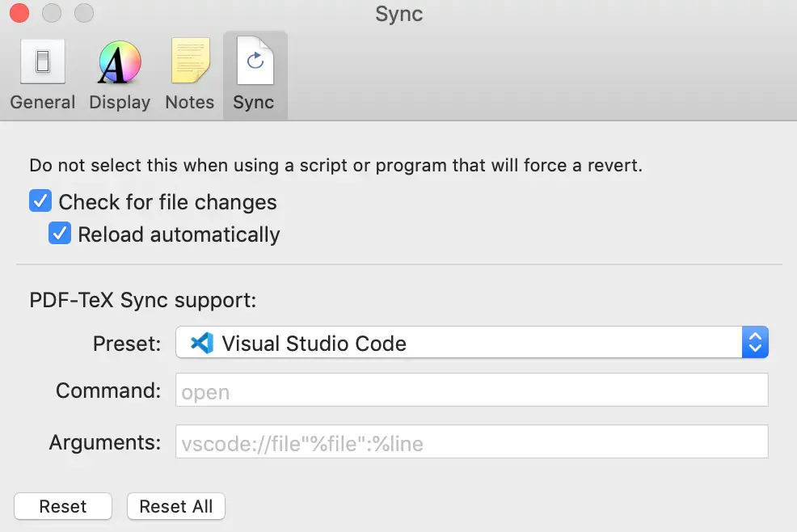Disable the Reload automatically checkbox
Screen dimensions: 797x532
pos(60,234)
